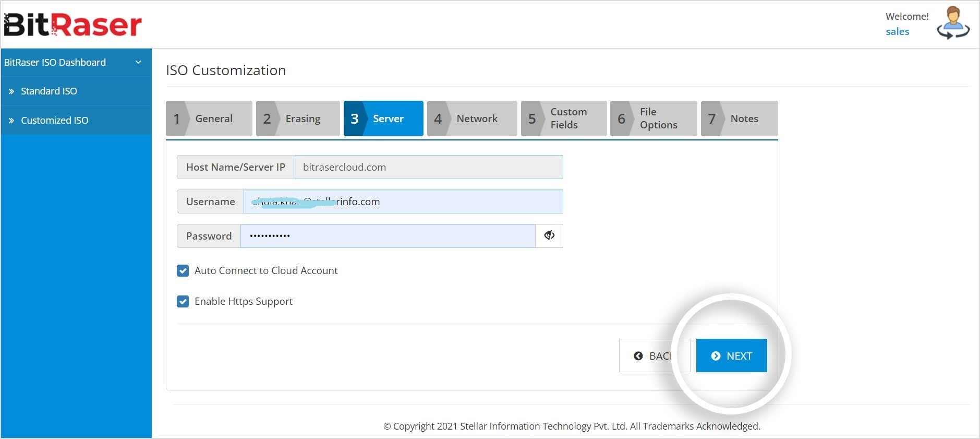Uncheck Enable Https Support

[183, 301]
